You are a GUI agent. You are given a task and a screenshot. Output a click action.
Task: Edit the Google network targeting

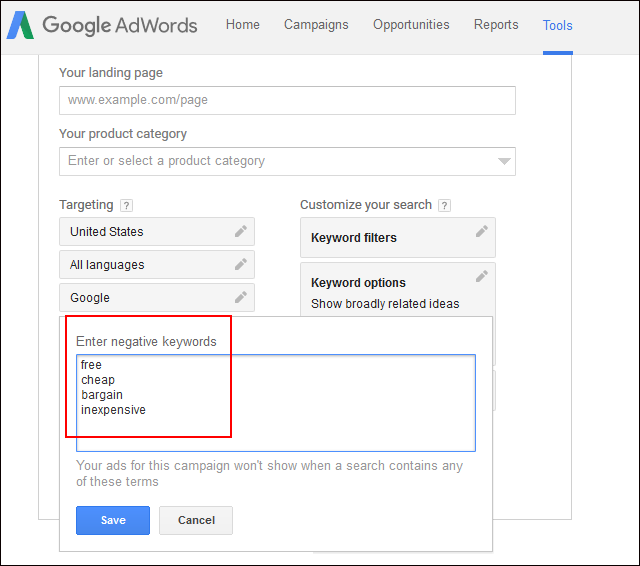(x=240, y=297)
